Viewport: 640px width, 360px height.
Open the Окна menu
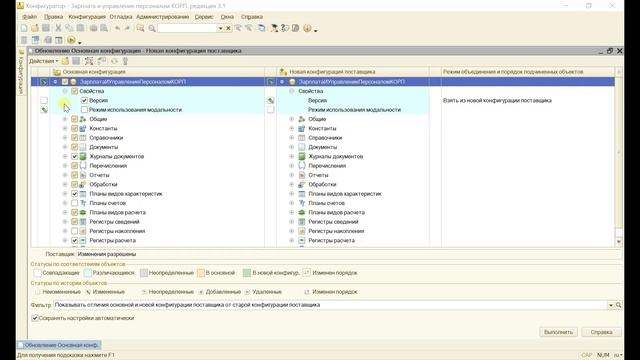[x=227, y=17]
